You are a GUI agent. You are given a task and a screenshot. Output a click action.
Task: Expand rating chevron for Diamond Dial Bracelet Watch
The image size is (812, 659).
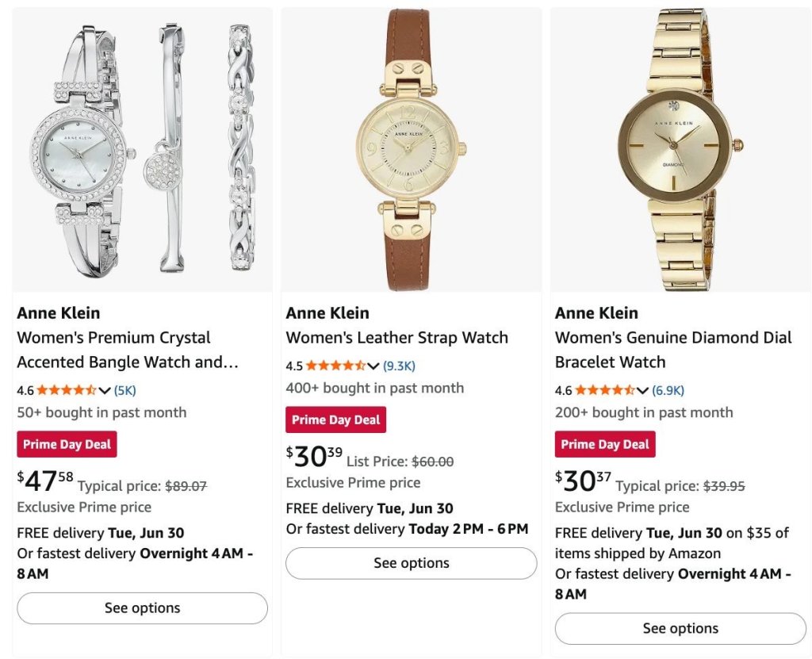pyautogui.click(x=642, y=390)
